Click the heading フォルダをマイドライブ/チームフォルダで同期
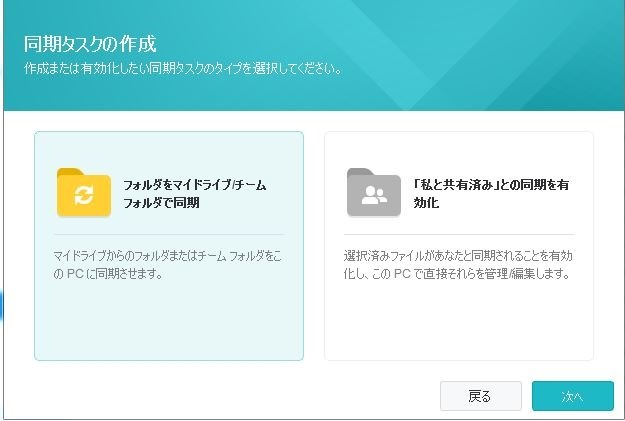The image size is (625, 421). 195,194
